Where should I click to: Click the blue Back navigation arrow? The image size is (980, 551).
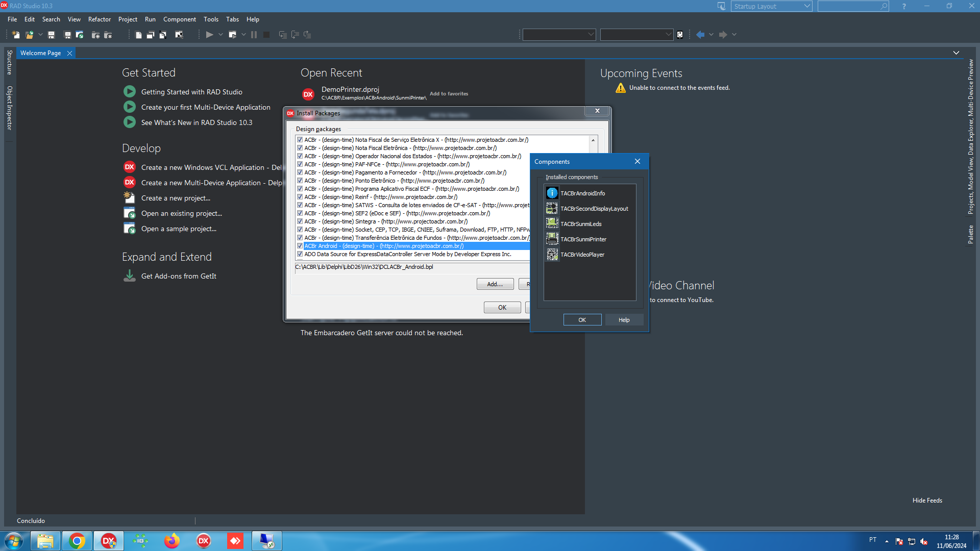(x=700, y=35)
